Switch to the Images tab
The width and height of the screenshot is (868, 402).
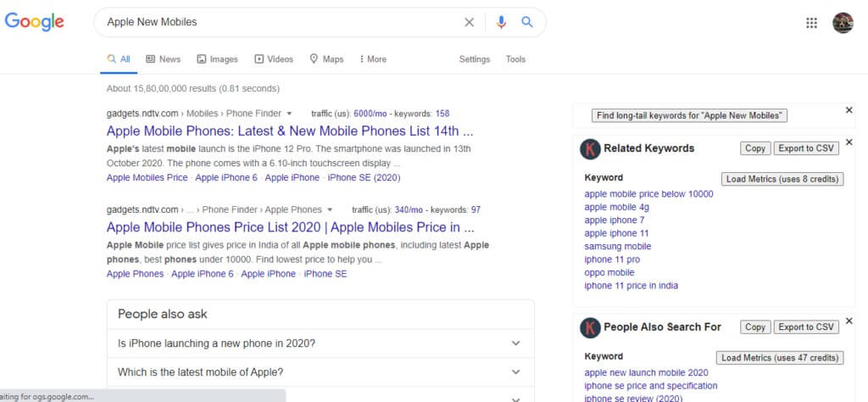[217, 59]
